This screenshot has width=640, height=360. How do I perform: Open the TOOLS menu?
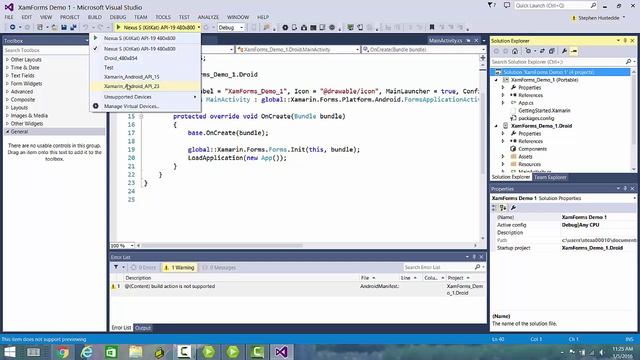[163, 17]
